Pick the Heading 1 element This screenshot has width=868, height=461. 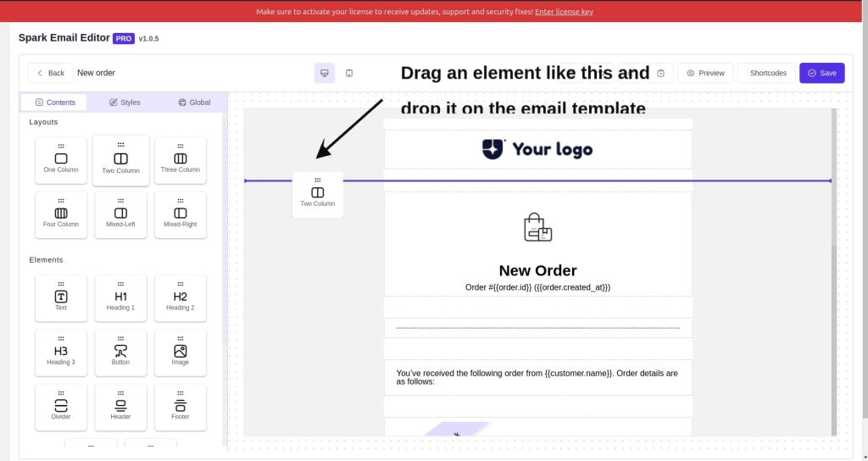[x=120, y=298]
